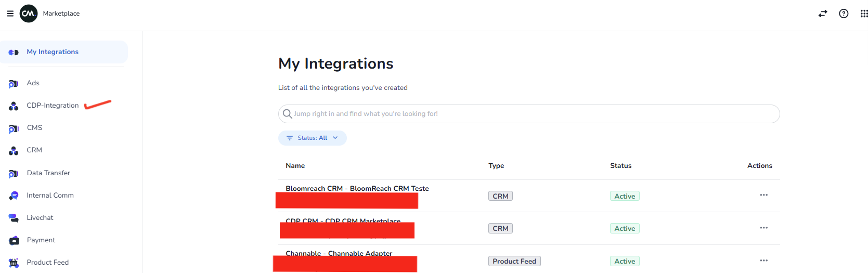Open the Livechat category
This screenshot has height=273, width=868.
click(x=40, y=218)
